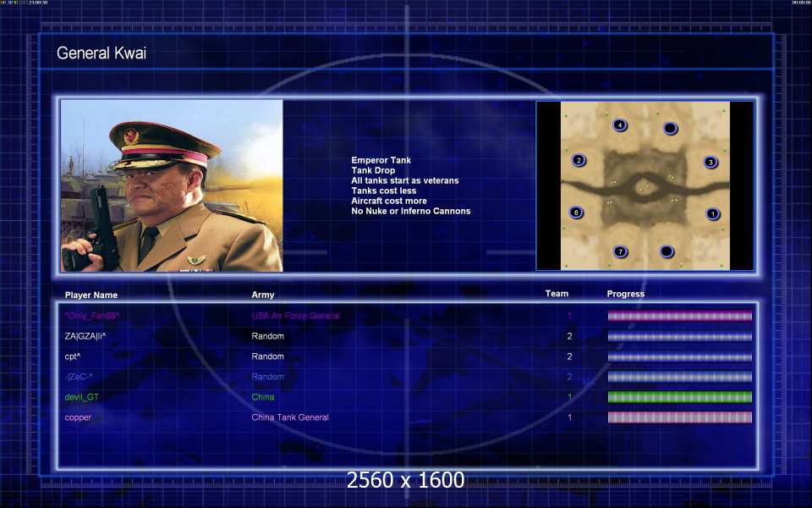This screenshot has width=812, height=508.
Task: Select player name devil_GT
Action: point(82,397)
